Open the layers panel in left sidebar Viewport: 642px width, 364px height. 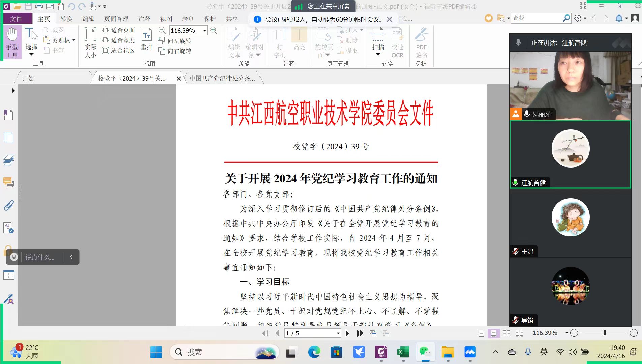click(9, 160)
